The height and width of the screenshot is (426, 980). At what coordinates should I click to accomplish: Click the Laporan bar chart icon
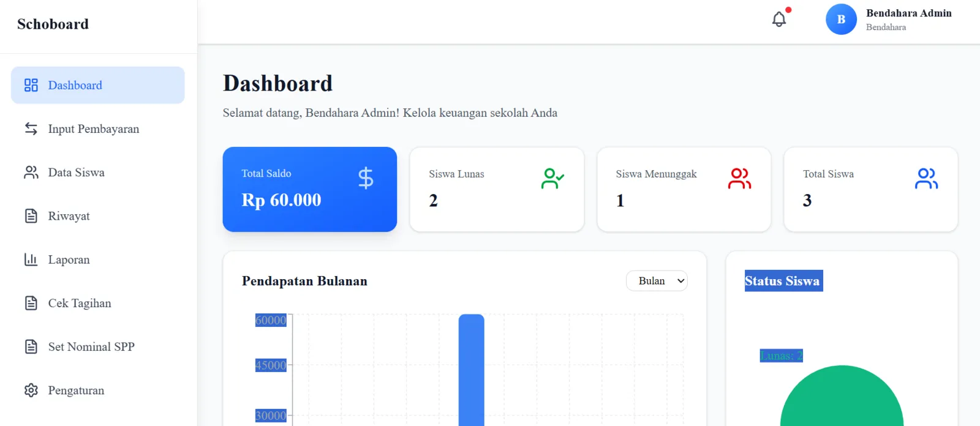tap(31, 260)
